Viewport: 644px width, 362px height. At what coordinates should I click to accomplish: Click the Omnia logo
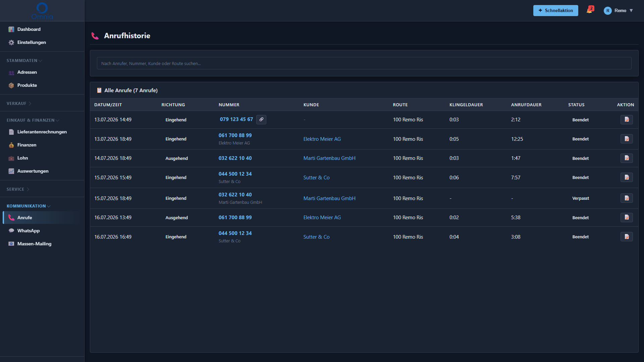(x=42, y=11)
